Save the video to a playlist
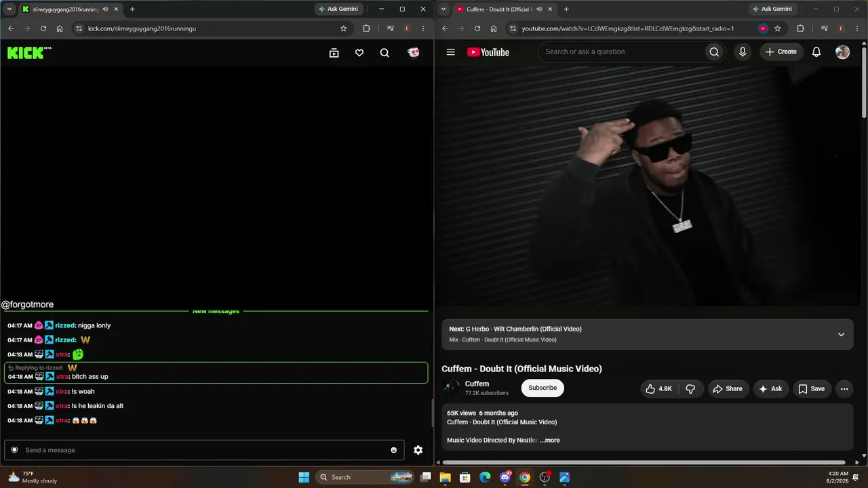Viewport: 868px width, 488px height. 812,388
